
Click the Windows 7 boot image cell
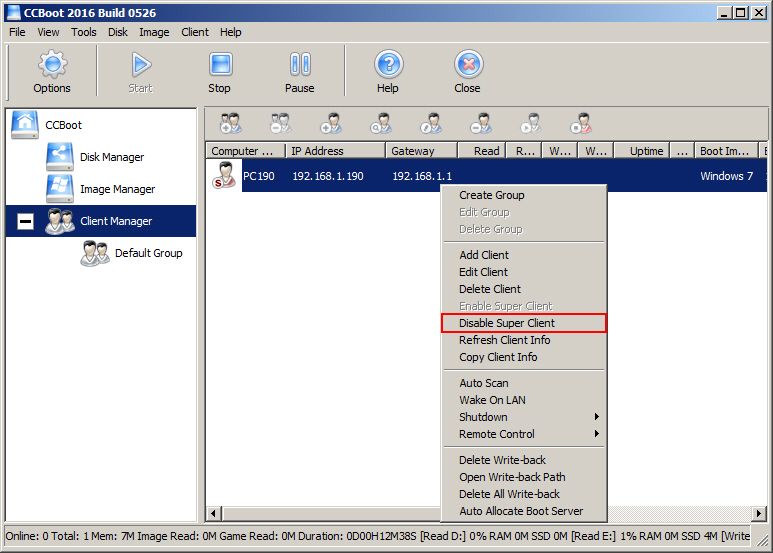click(x=726, y=176)
